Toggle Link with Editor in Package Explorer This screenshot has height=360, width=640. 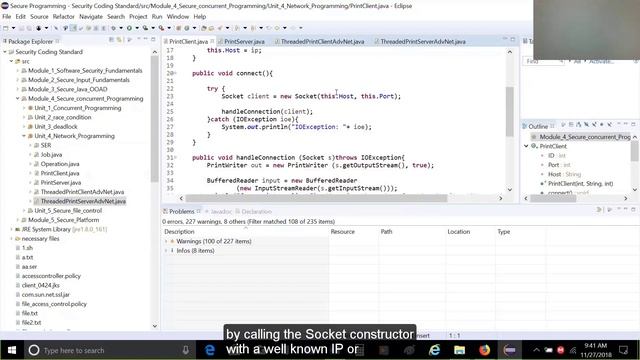119,40
